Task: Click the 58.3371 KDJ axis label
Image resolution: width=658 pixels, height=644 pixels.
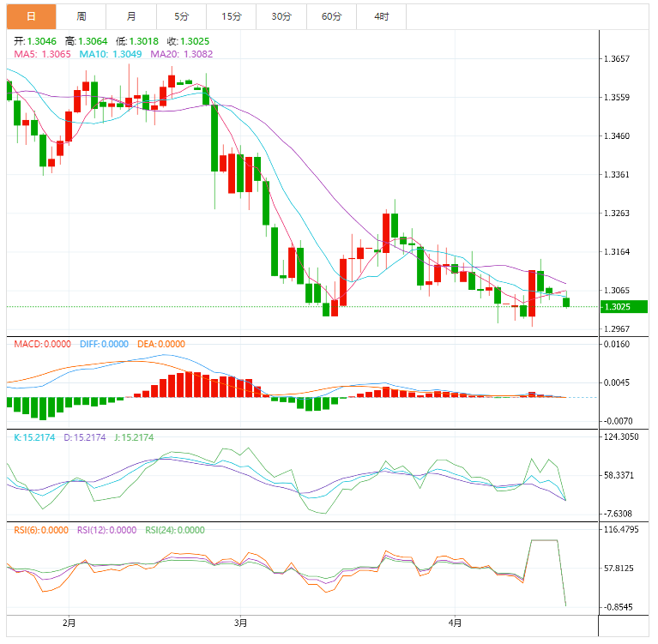Action: pos(619,475)
